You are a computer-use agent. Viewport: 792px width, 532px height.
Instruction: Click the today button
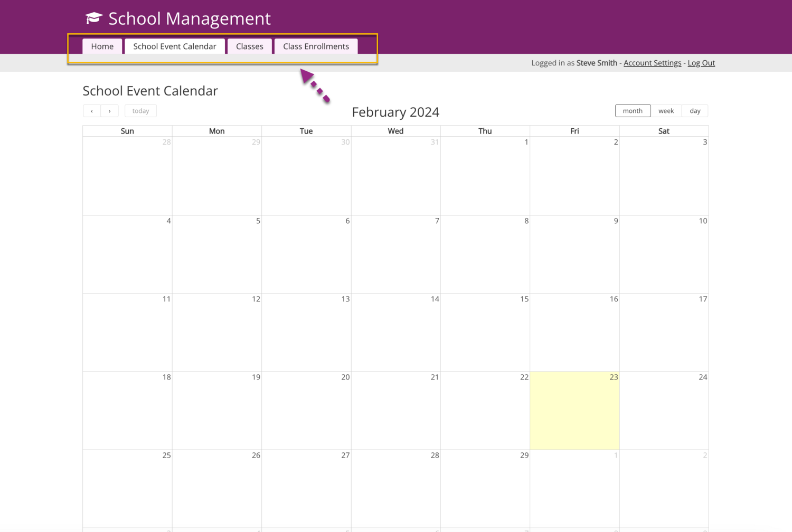coord(140,111)
